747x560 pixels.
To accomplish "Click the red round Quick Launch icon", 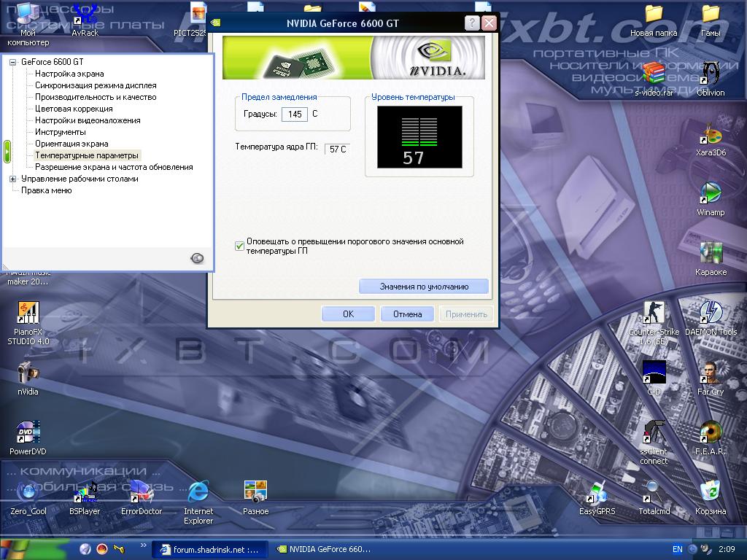I will click(102, 550).
